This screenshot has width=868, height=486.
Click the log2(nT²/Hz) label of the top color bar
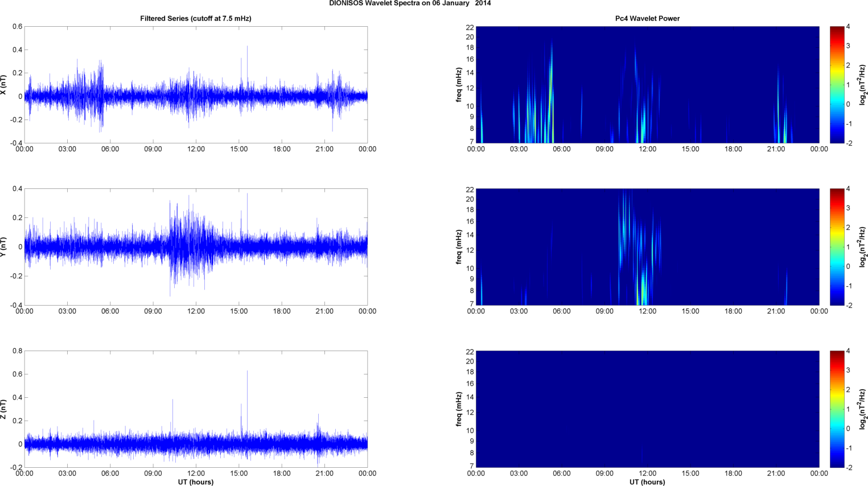(x=863, y=85)
